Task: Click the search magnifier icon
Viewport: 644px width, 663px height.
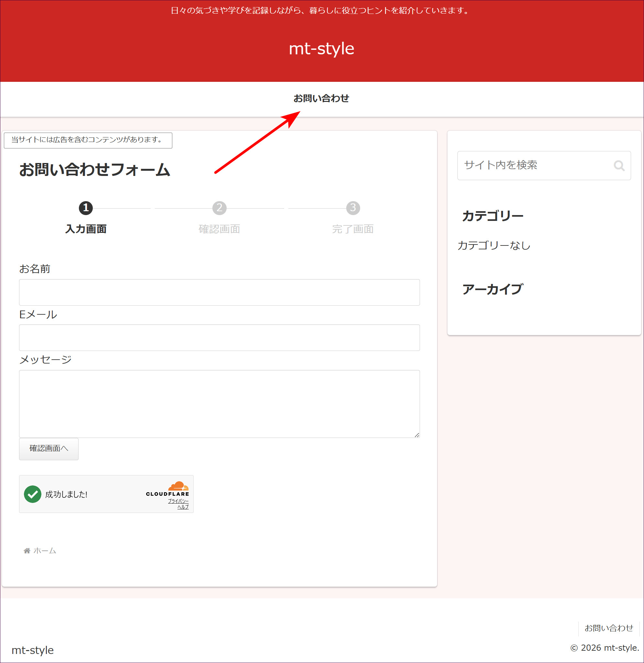Action: click(619, 166)
